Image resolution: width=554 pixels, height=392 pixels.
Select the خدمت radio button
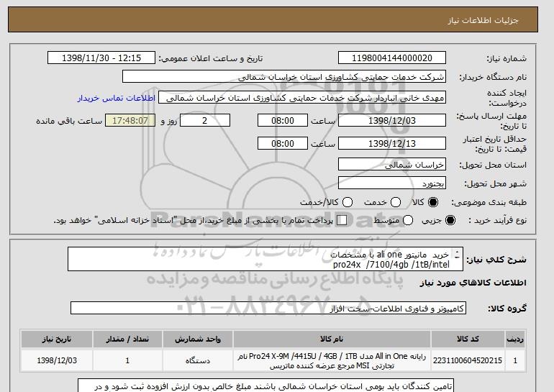tap(396, 202)
